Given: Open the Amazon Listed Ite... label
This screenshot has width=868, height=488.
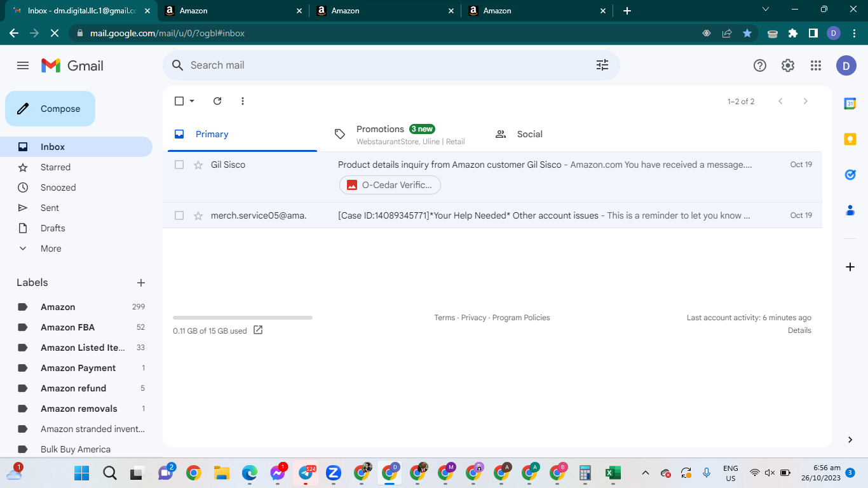Looking at the screenshot, I should (x=83, y=348).
